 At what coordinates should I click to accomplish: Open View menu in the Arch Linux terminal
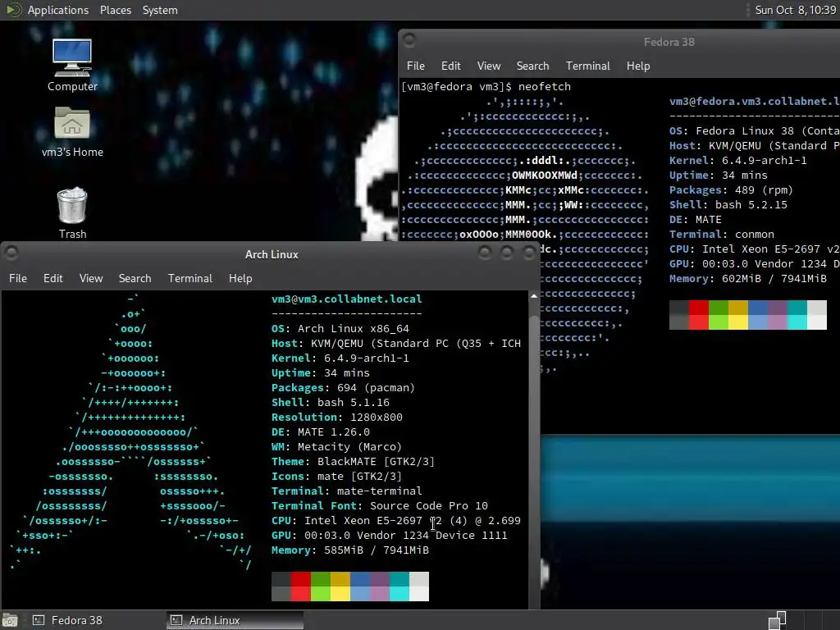tap(90, 278)
